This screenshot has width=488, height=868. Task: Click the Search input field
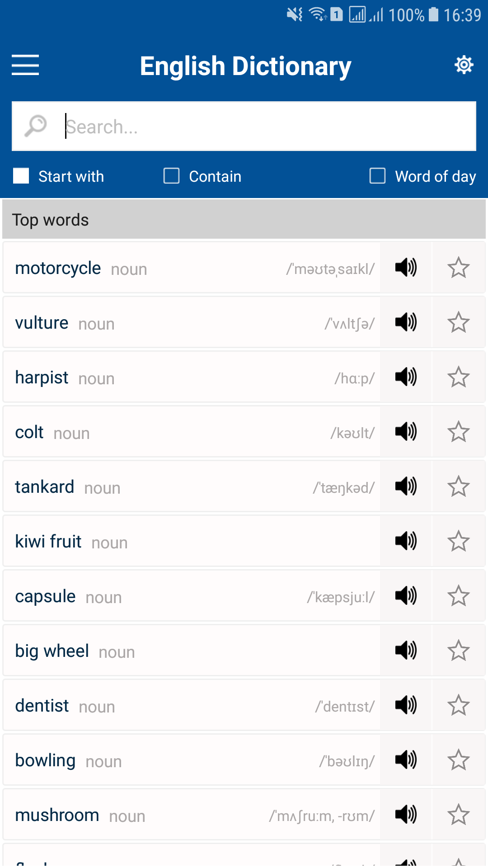267,127
